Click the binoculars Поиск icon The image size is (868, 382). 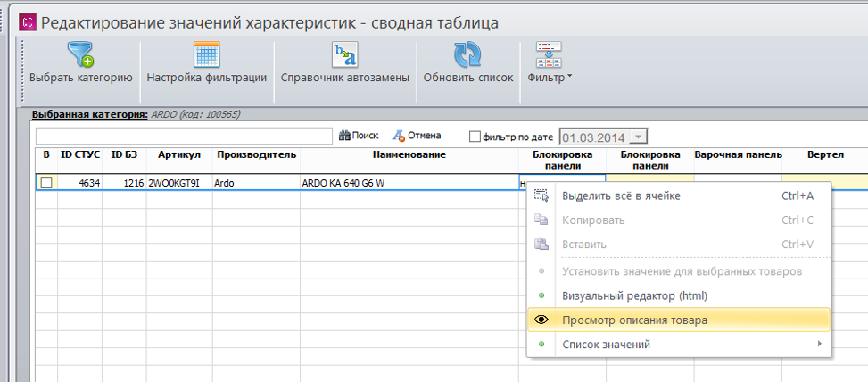point(345,135)
